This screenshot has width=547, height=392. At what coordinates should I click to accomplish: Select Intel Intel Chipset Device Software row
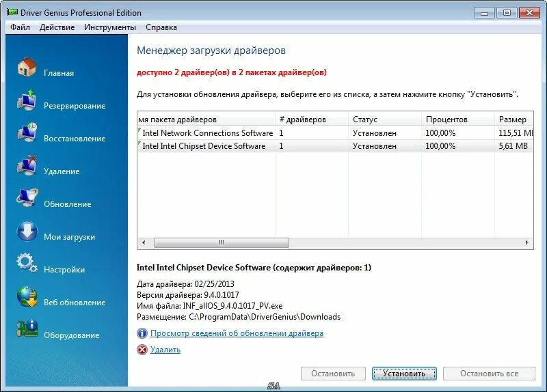(335, 145)
